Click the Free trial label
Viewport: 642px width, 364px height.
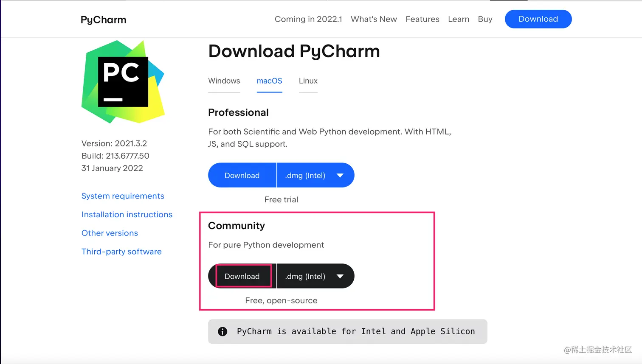point(281,199)
